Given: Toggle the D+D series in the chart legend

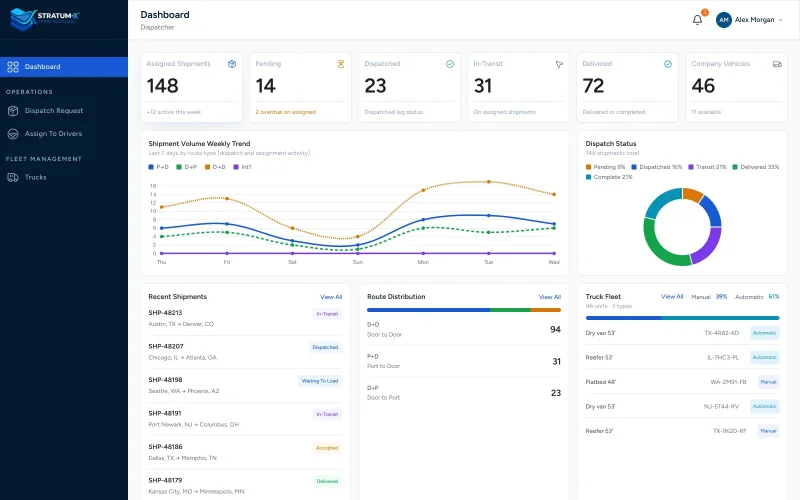Looking at the screenshot, I should pos(215,167).
